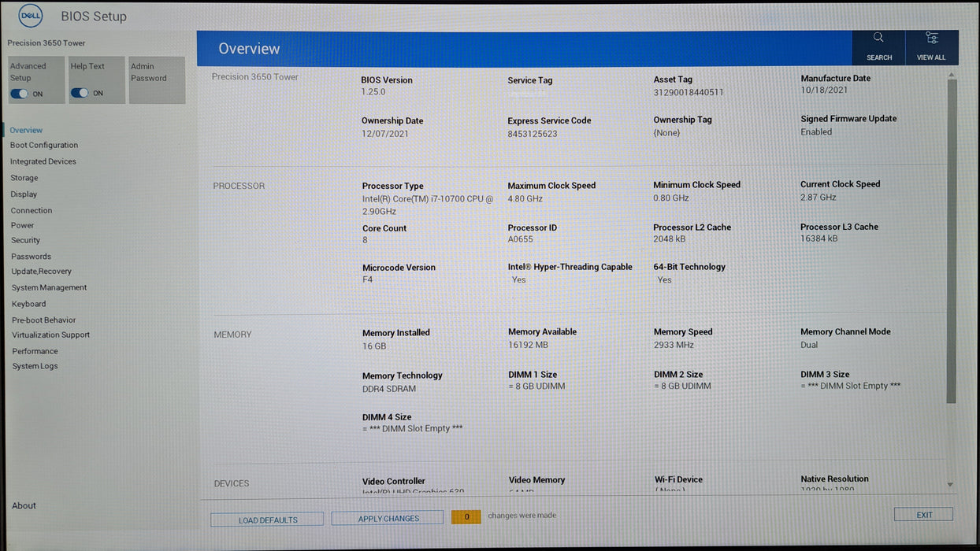The height and width of the screenshot is (551, 980).
Task: Click Express Service Code 8453125623
Action: [x=533, y=134]
